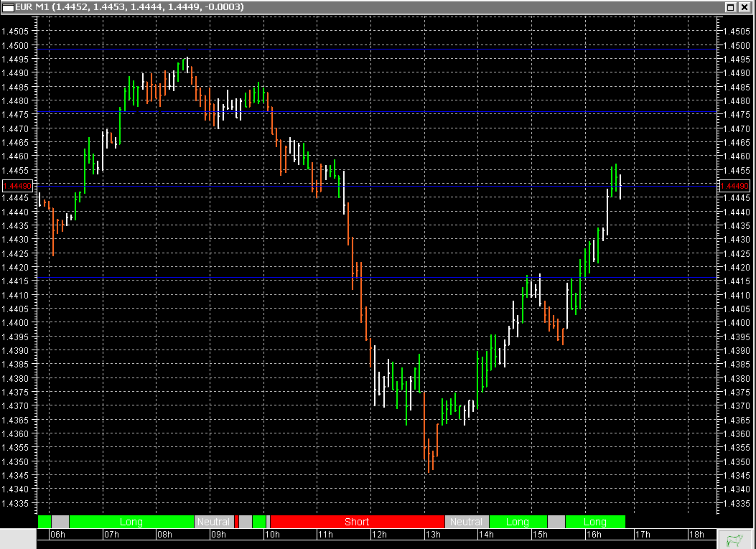756x549 pixels.
Task: Click the rightmost green Long signal segment
Action: point(596,522)
